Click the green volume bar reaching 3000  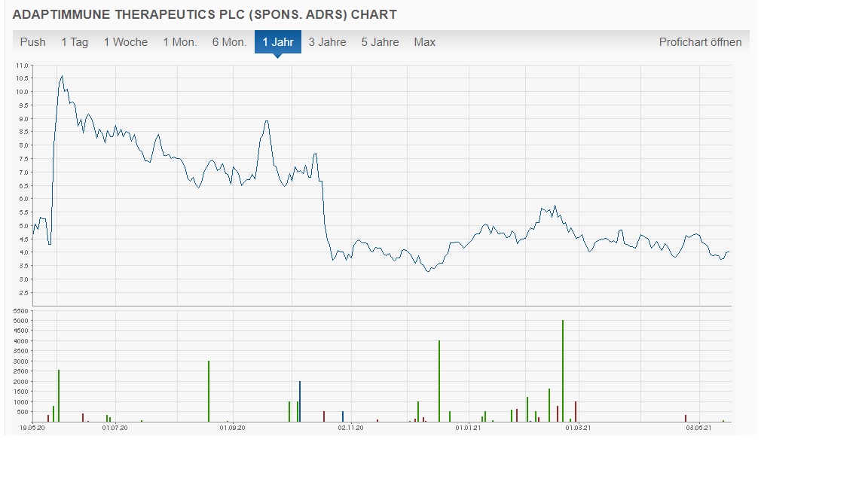[x=209, y=391]
